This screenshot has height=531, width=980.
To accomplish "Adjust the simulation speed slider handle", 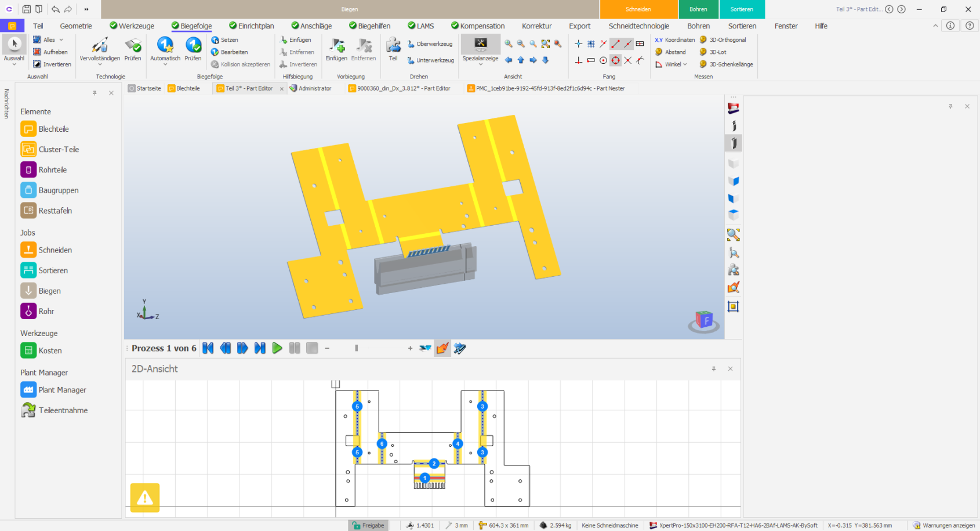I will pyautogui.click(x=357, y=348).
